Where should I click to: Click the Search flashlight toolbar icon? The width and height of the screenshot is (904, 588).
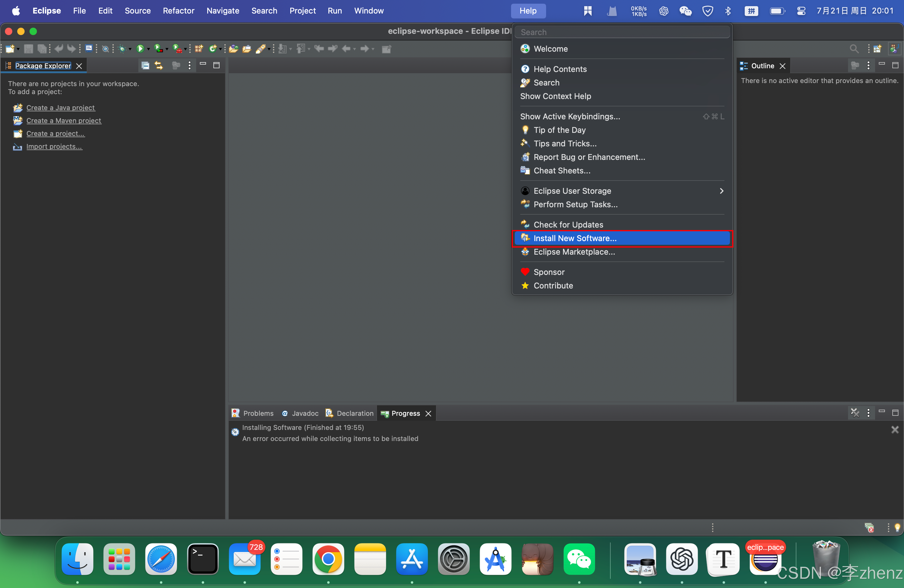[x=260, y=49]
